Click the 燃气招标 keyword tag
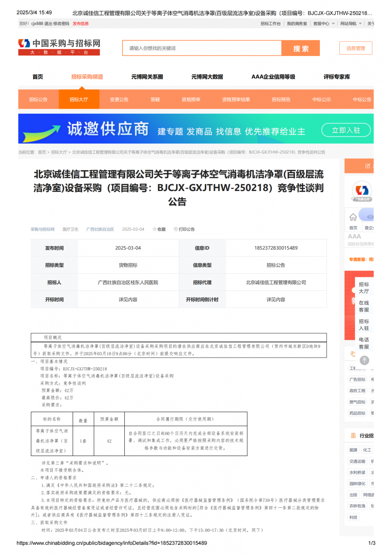 click(357, 402)
